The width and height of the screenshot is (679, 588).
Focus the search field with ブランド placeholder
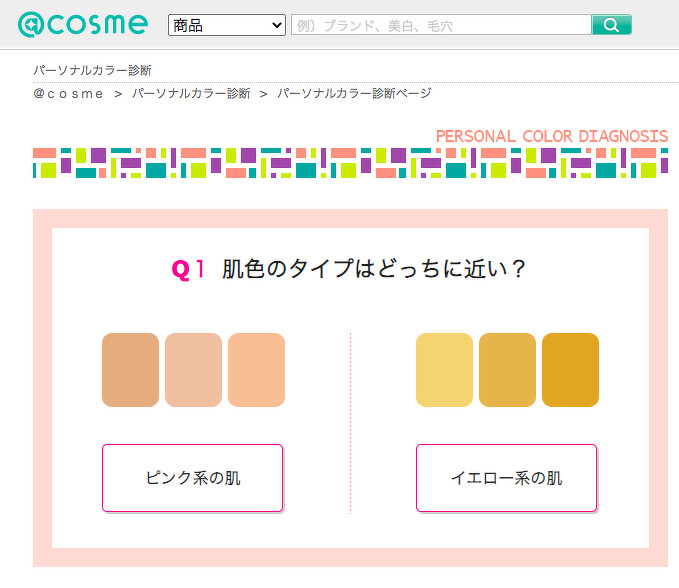[x=441, y=25]
